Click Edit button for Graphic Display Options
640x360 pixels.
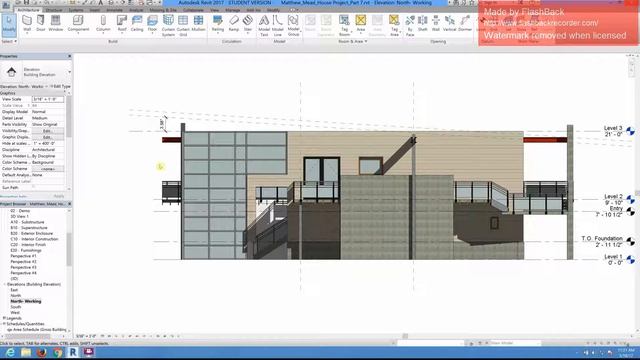pos(47,137)
